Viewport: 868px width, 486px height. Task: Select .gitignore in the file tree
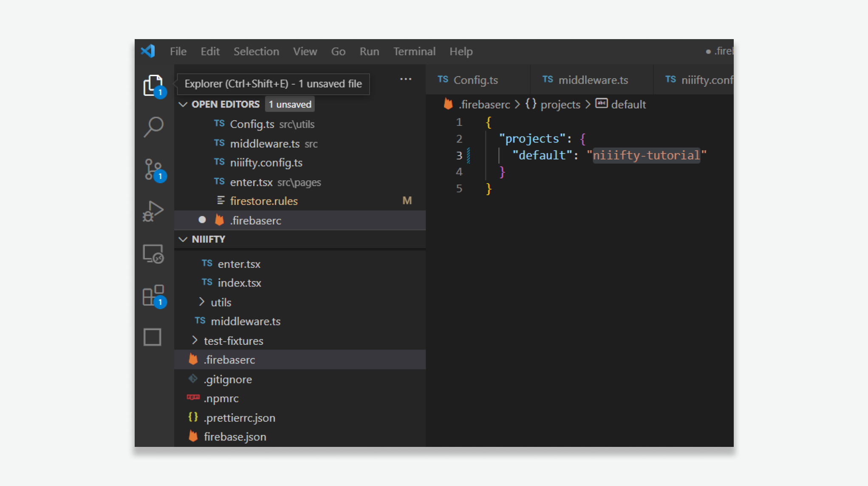(x=300, y=379)
